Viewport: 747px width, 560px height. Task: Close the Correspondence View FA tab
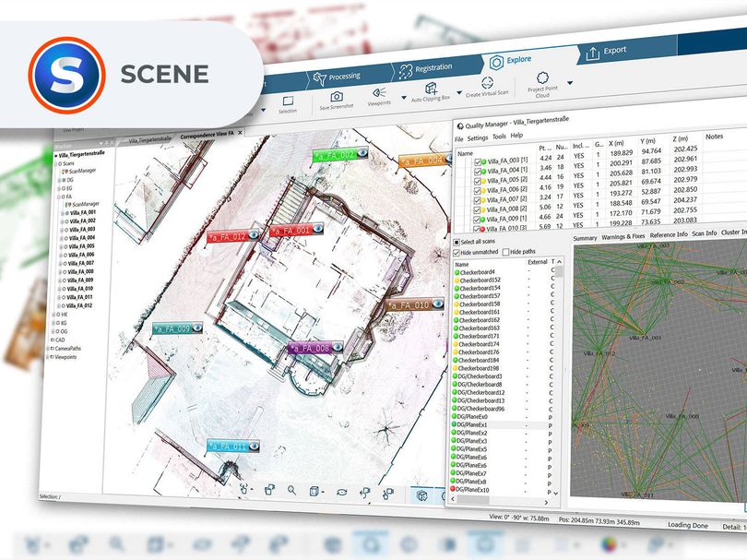coord(240,133)
